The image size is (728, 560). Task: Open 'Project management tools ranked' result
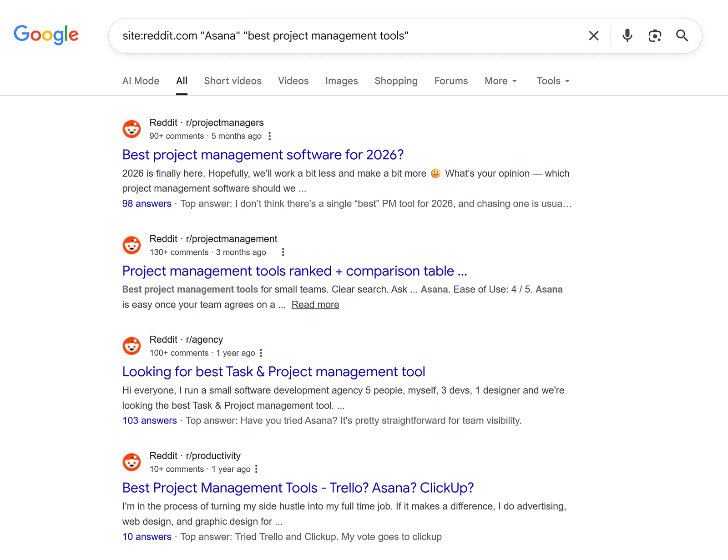pyautogui.click(x=294, y=271)
